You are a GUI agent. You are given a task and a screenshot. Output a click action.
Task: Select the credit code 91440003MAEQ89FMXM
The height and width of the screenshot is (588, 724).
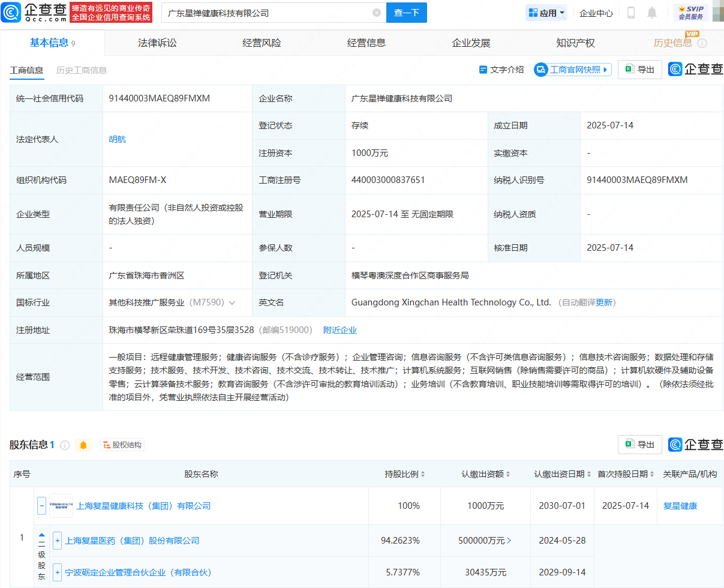pos(160,98)
